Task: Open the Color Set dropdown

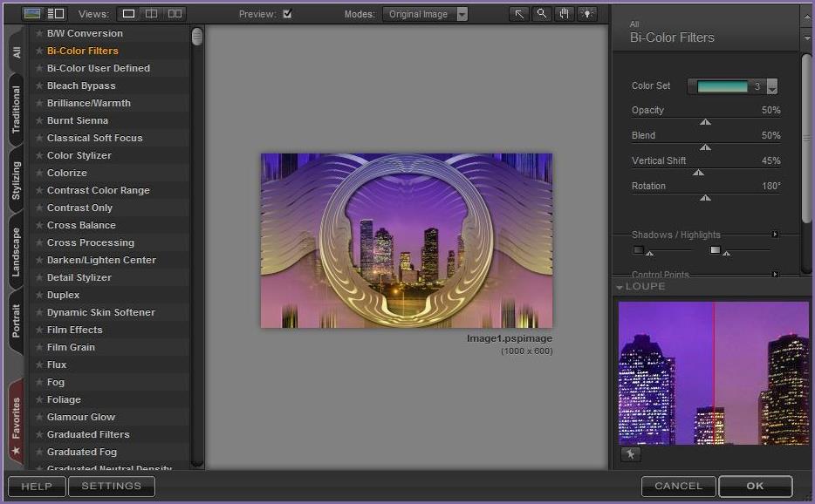Action: pyautogui.click(x=771, y=87)
